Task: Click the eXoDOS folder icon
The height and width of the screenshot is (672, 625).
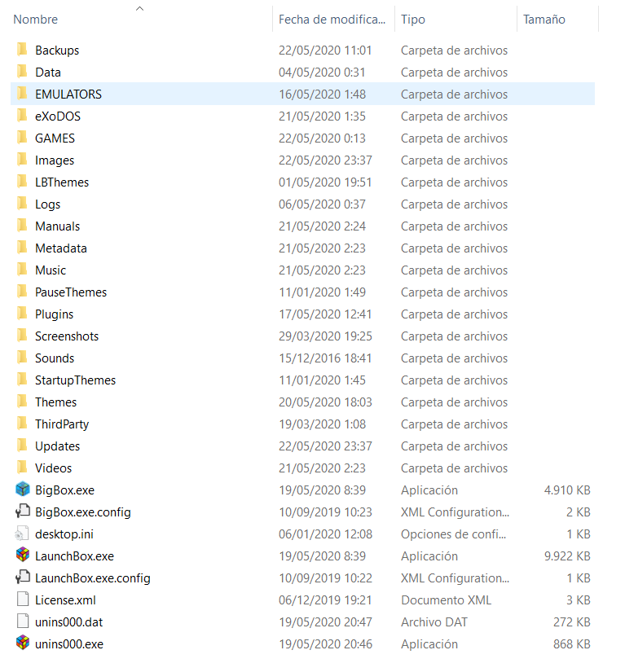Action: 22,116
